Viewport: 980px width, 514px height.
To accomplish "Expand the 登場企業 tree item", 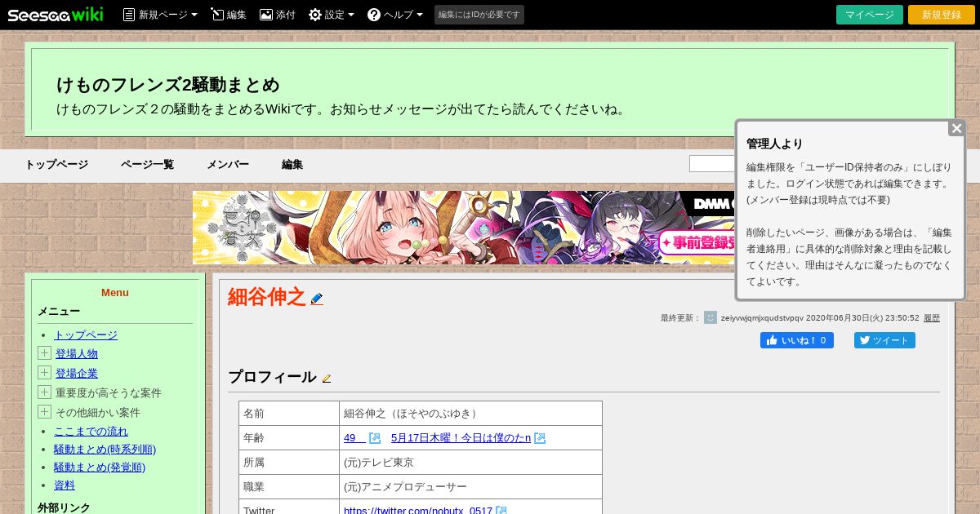I will [44, 372].
